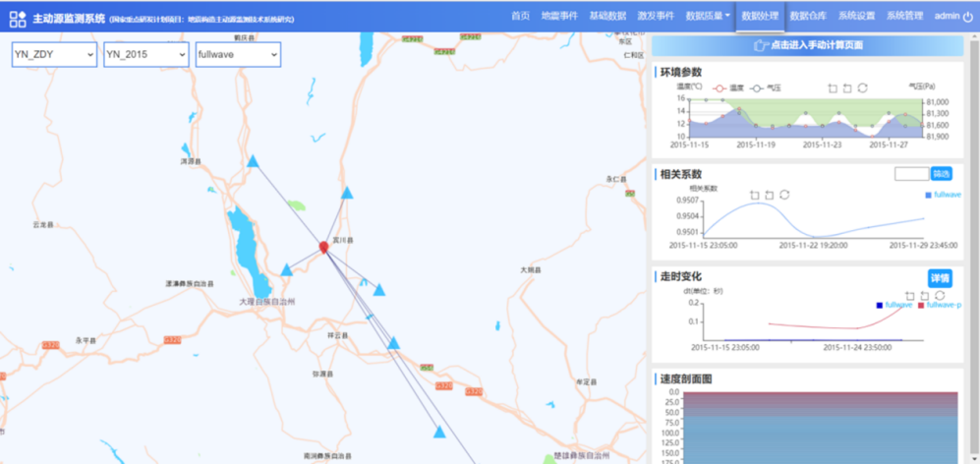This screenshot has width=980, height=464.
Task: Open the YN_ZDY dropdown
Action: pos(54,56)
